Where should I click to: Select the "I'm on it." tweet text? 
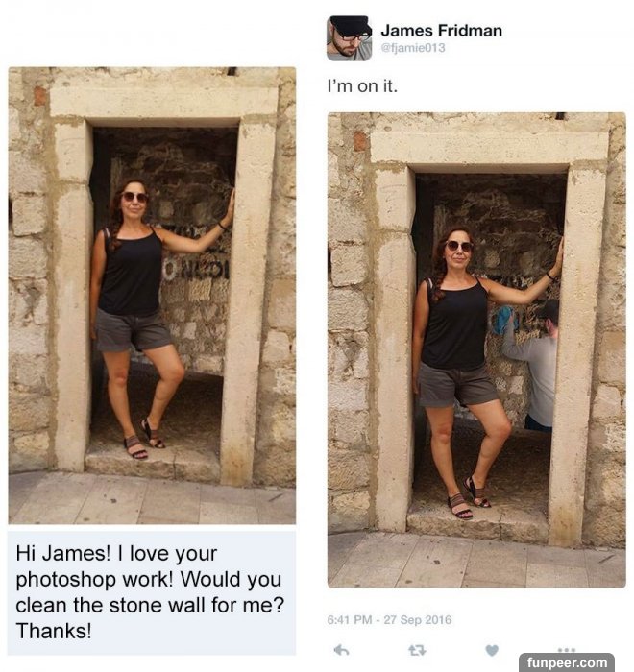click(x=362, y=86)
